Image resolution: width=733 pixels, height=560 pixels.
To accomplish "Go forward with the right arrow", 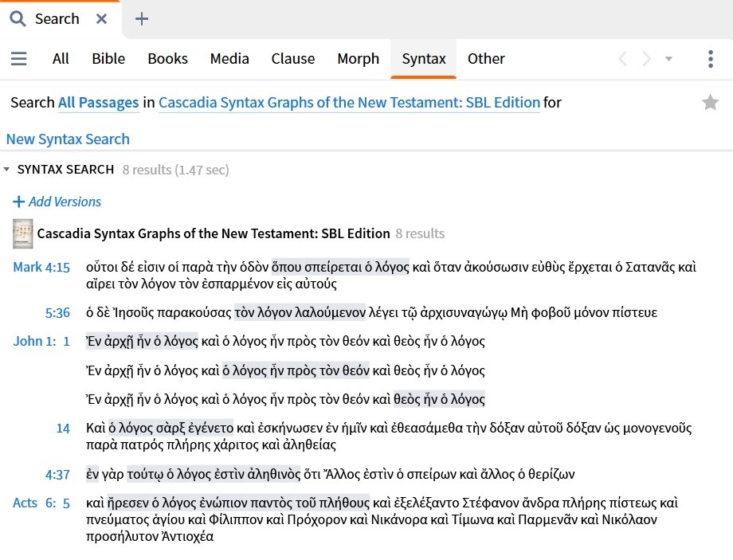I will click(x=646, y=59).
